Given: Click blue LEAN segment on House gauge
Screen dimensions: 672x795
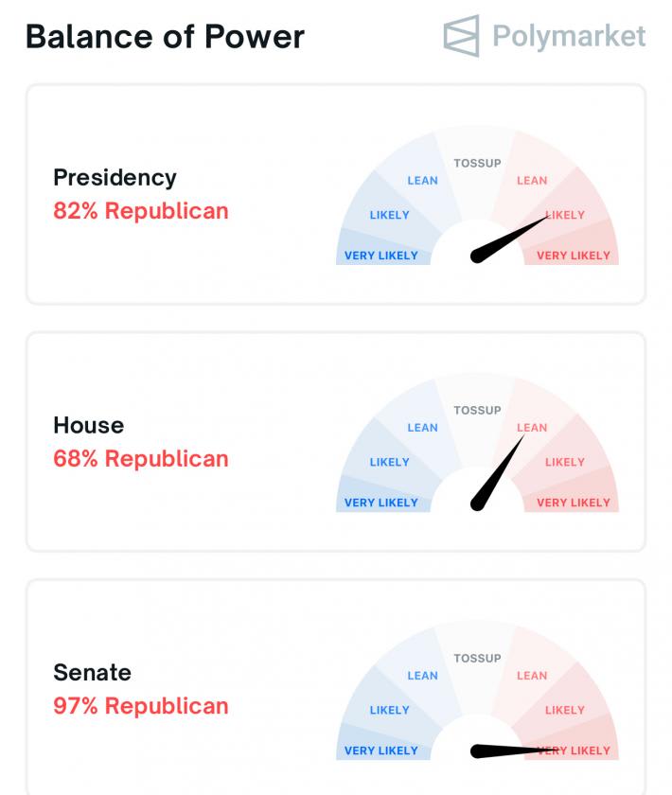Looking at the screenshot, I should point(422,428).
